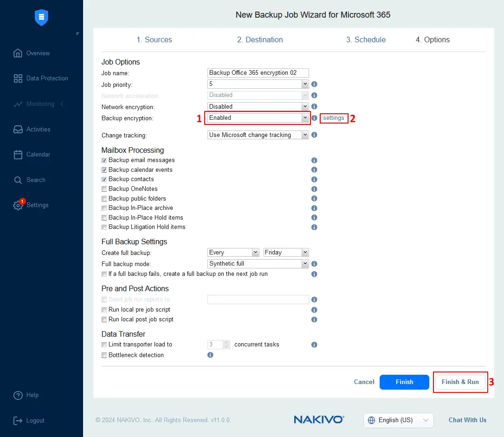Show info for Backup email messages

pos(314,161)
